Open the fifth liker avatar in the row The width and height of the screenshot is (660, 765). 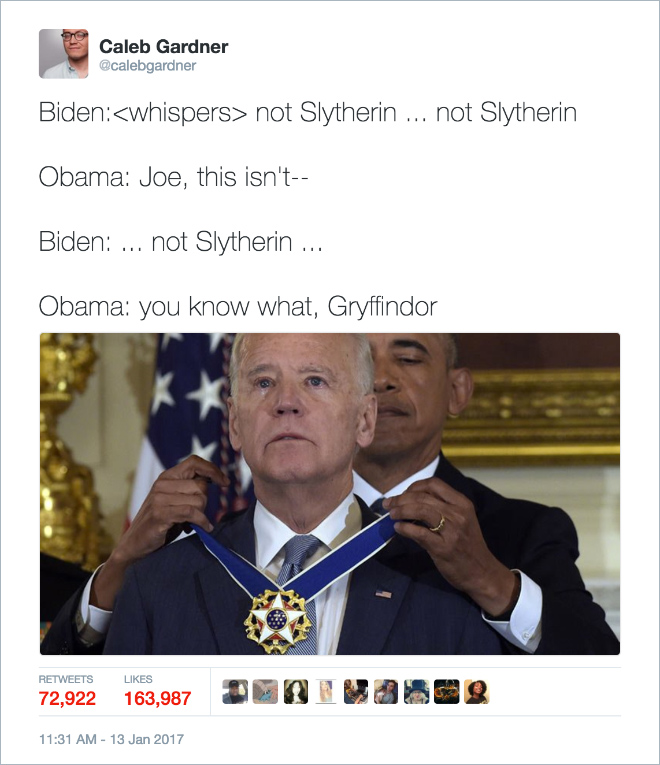(356, 692)
